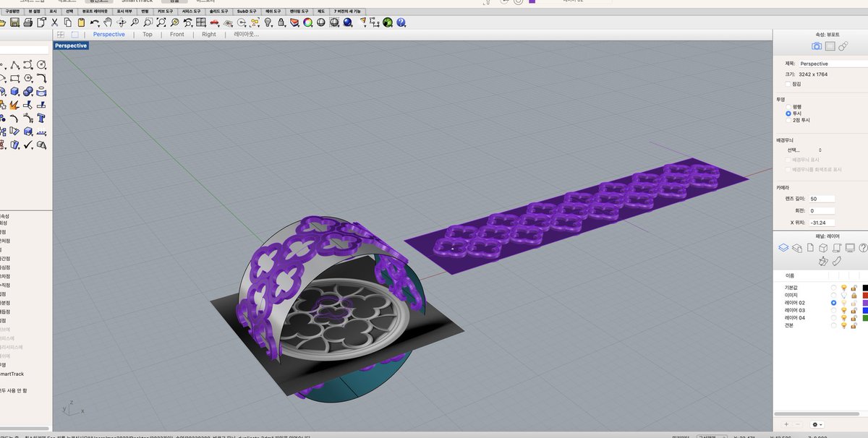The width and height of the screenshot is (868, 438).
Task: Toggle lock icon for 레이어 02
Action: [x=854, y=303]
